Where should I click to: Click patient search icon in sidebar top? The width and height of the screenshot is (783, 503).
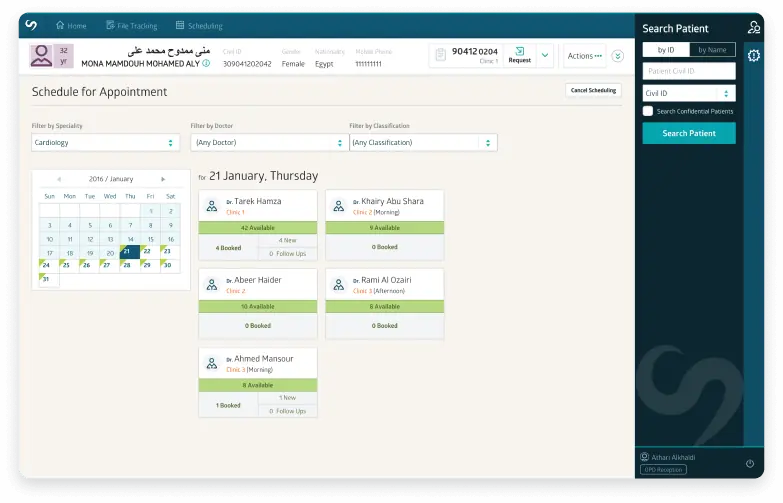tap(754, 27)
